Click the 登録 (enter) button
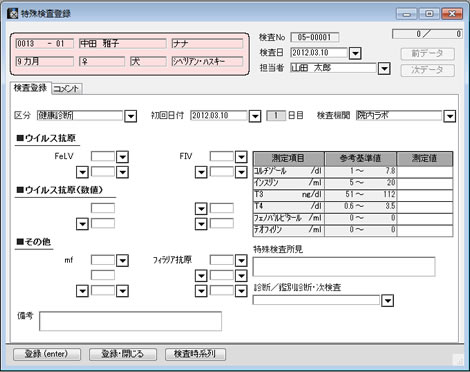470x372 pixels. 47,354
